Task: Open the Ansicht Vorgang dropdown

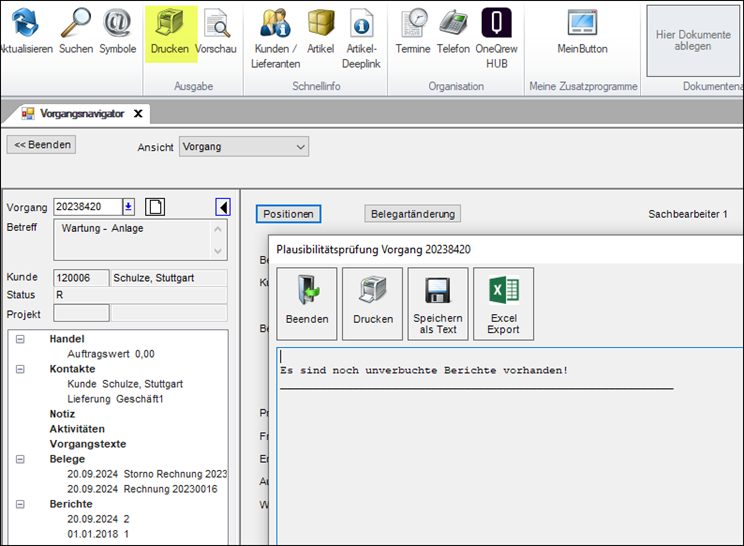Action: pyautogui.click(x=244, y=147)
